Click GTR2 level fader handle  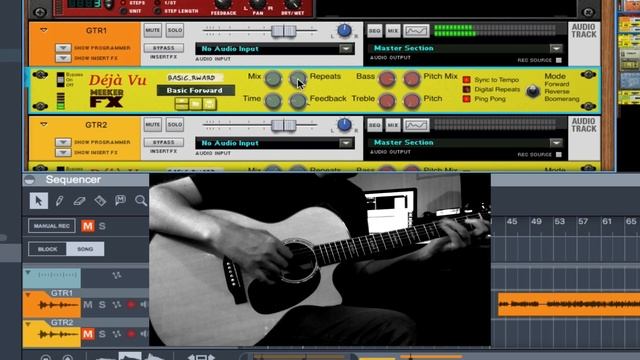click(x=283, y=125)
